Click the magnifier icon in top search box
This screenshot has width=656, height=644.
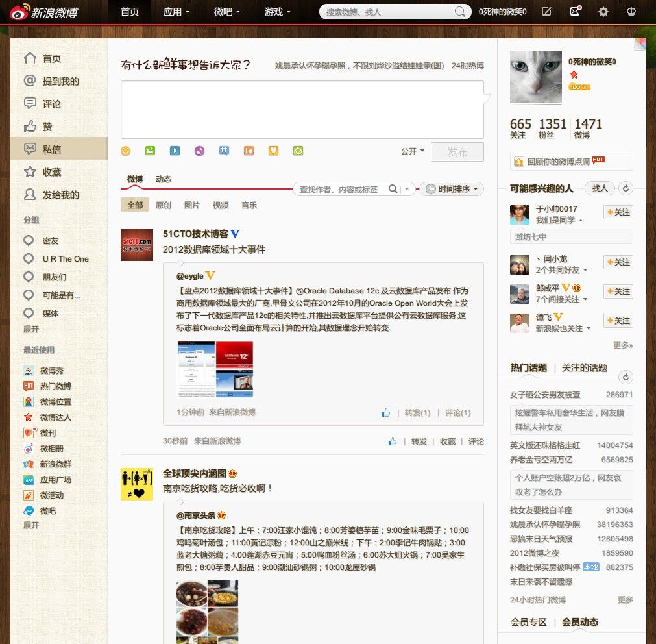459,12
